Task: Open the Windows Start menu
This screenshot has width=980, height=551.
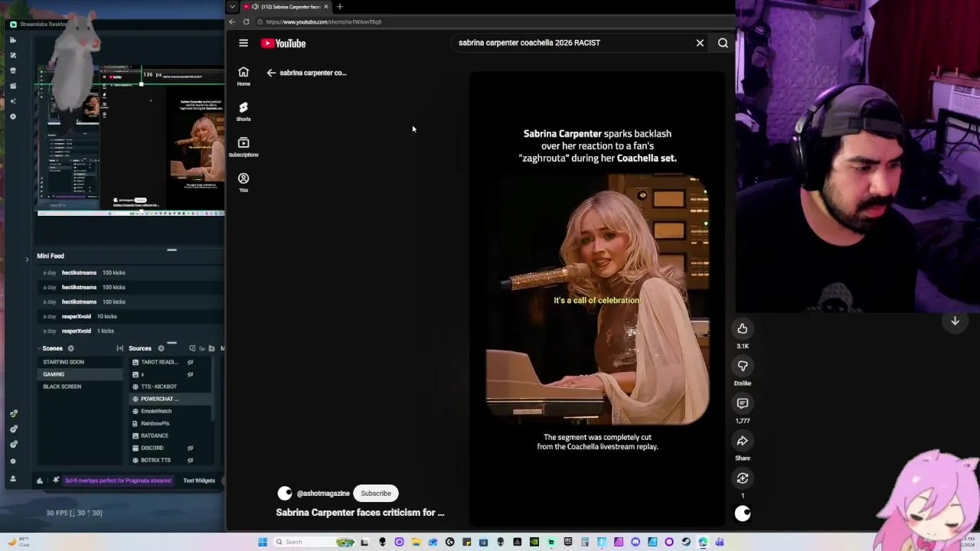Action: click(x=263, y=542)
